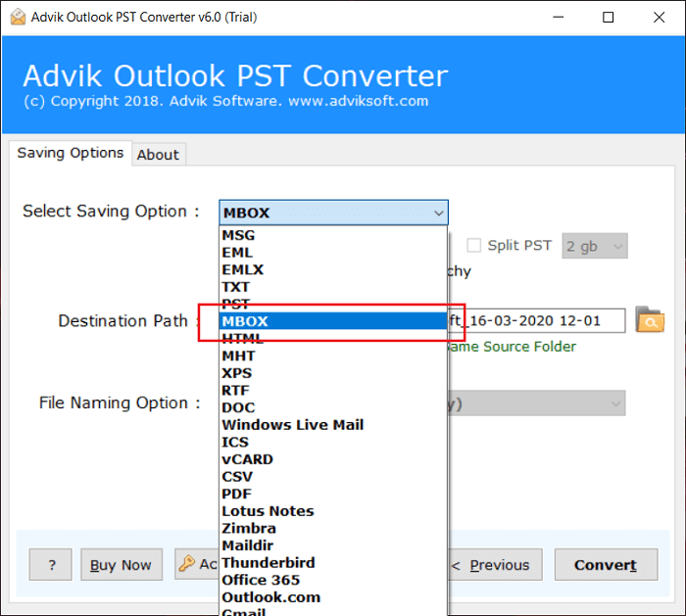
Task: Choose RTF from the saving list
Action: point(333,391)
